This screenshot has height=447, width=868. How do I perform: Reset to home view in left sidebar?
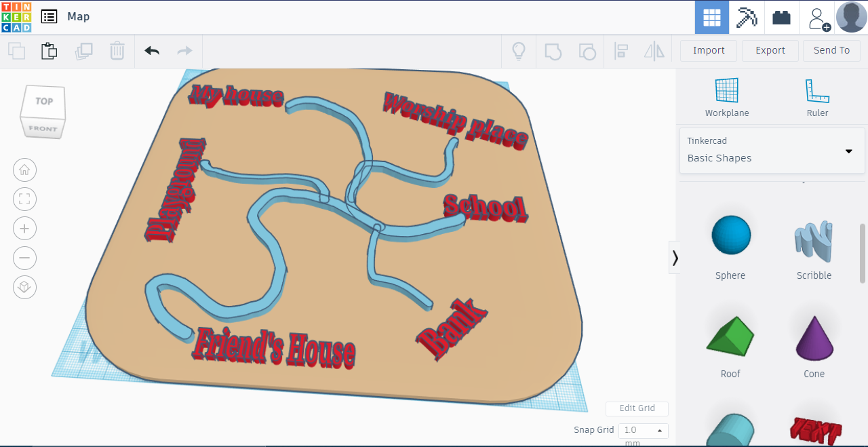click(x=24, y=170)
